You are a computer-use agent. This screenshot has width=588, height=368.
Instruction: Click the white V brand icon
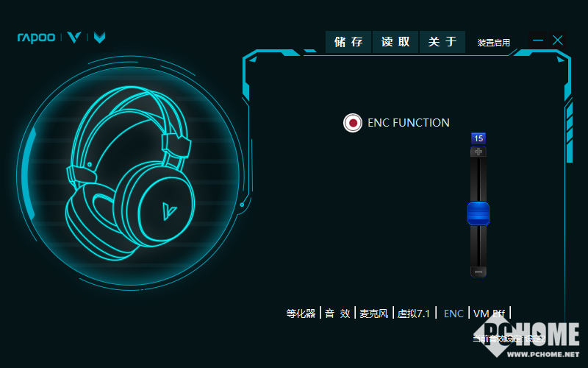(73, 38)
